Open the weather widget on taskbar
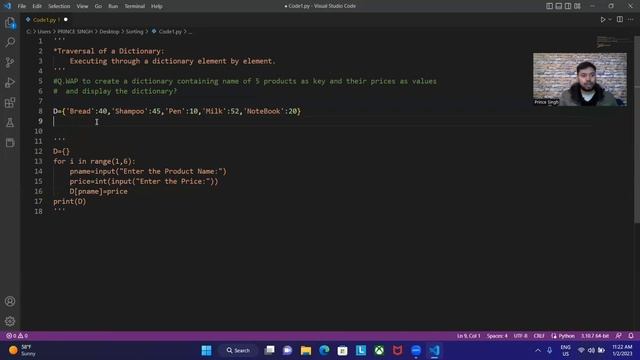This screenshot has height=360, width=640. coord(22,350)
